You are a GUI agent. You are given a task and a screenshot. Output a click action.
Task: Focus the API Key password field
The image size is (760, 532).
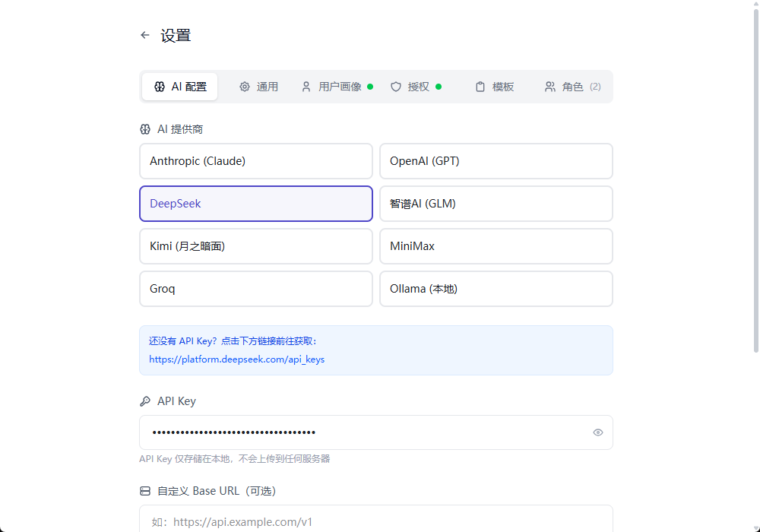(x=376, y=432)
